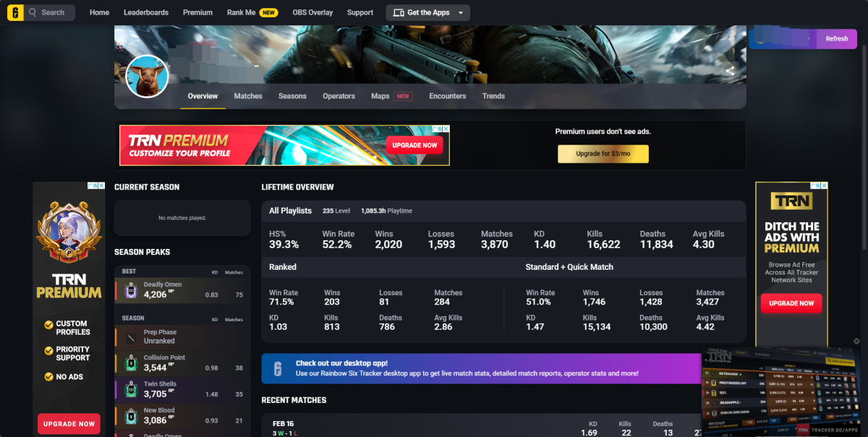Open Rank Me in the top navigation
The height and width of the screenshot is (437, 868).
[x=252, y=12]
